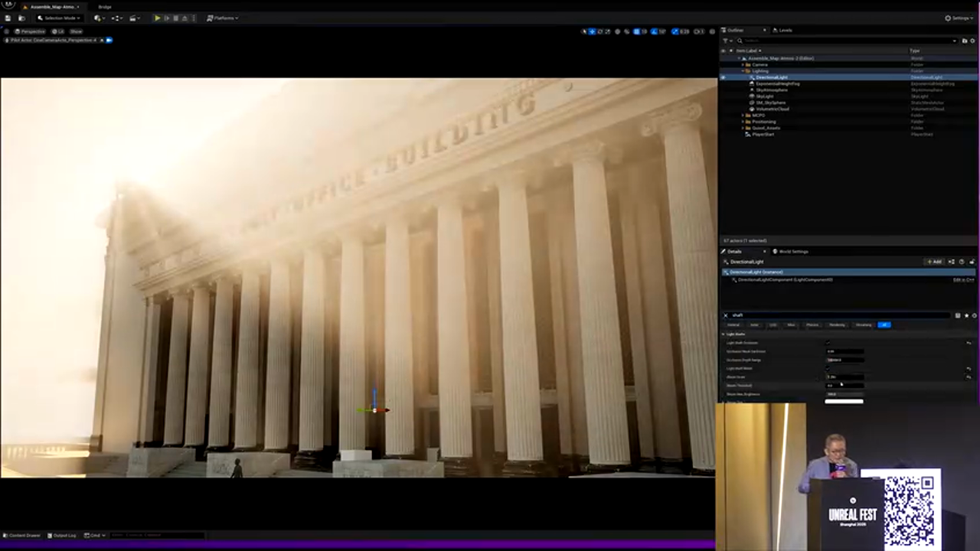
Task: Click the green Play button in toolbar
Action: (158, 18)
